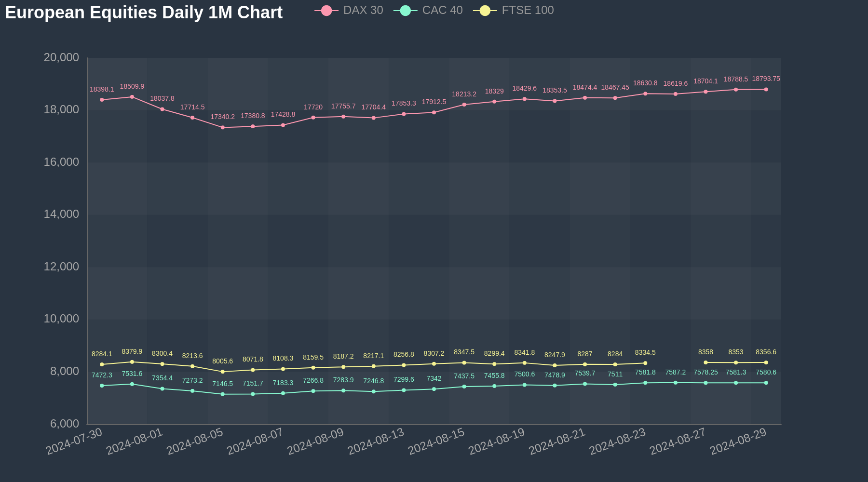
Task: Click the 16,000 y-axis label
Action: click(61, 162)
